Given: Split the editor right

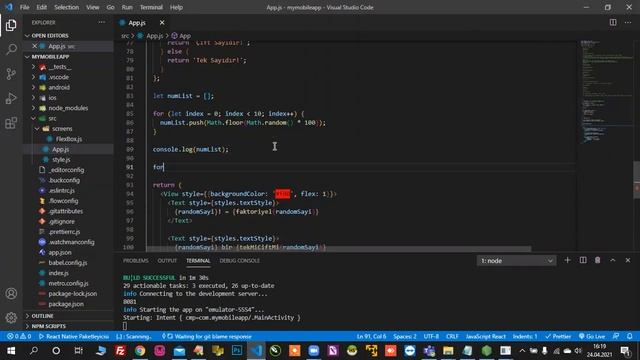Looking at the screenshot, I should coord(613,22).
